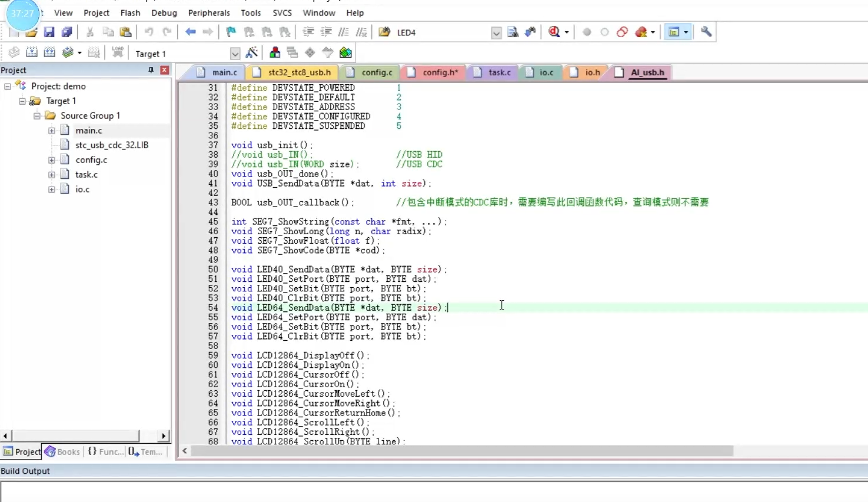The height and width of the screenshot is (502, 868).
Task: Paste from clipboard via toolbar
Action: click(125, 32)
